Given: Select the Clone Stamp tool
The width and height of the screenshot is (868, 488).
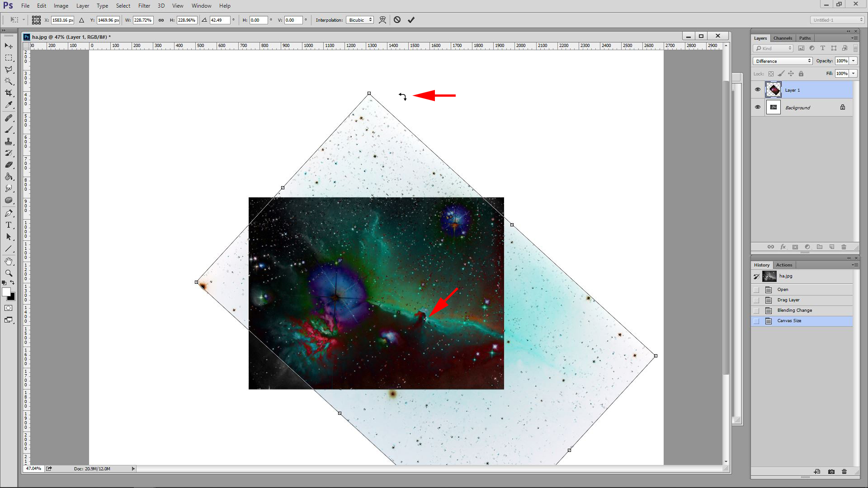Looking at the screenshot, I should click(9, 141).
